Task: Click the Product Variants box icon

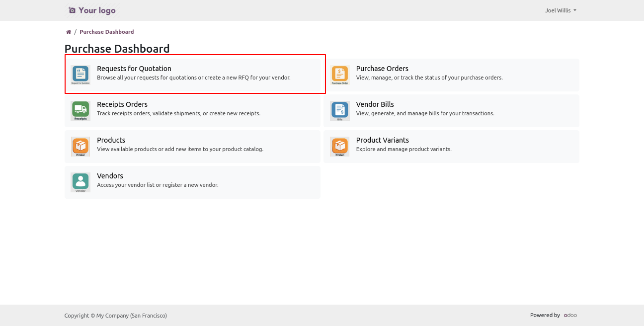Action: pyautogui.click(x=340, y=147)
